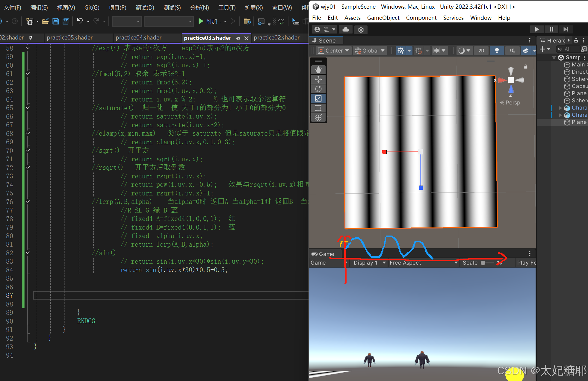Toggle scene audio mute
Image resolution: width=588 pixels, height=381 pixels.
(x=512, y=51)
